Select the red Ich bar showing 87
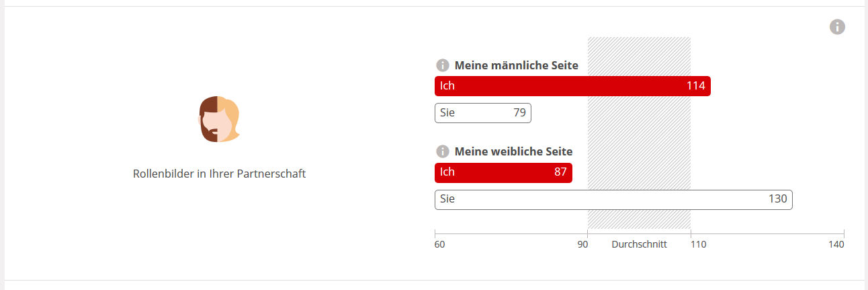 pos(503,172)
